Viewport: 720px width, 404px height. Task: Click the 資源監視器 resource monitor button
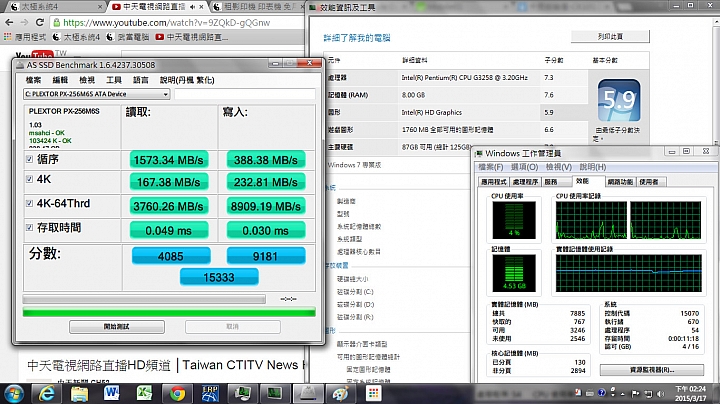pos(652,370)
